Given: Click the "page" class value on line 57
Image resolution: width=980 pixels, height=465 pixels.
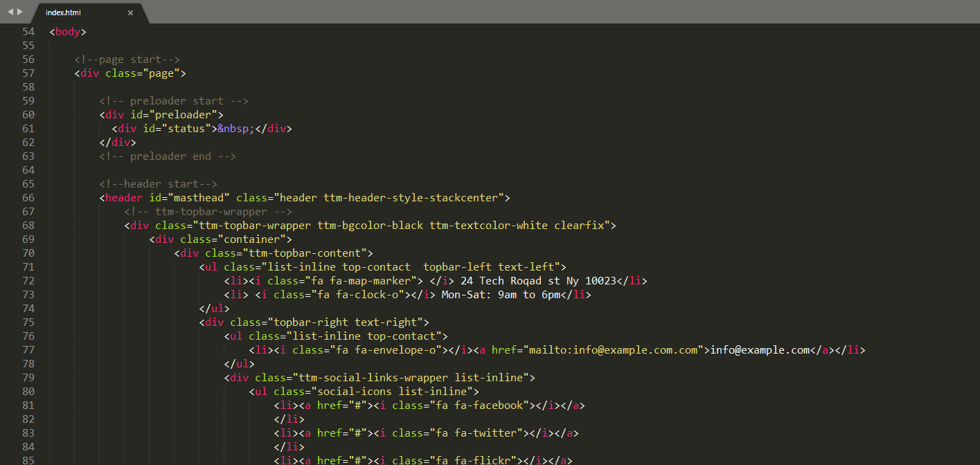Looking at the screenshot, I should 161,73.
